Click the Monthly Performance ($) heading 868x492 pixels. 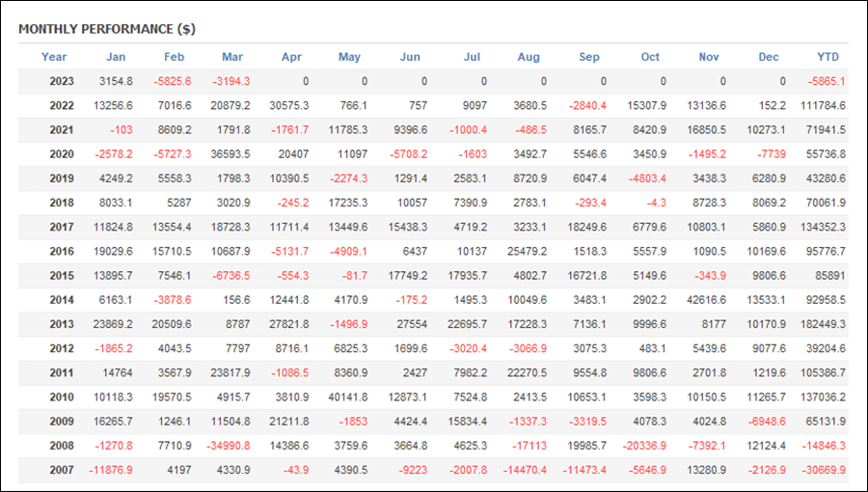107,29
